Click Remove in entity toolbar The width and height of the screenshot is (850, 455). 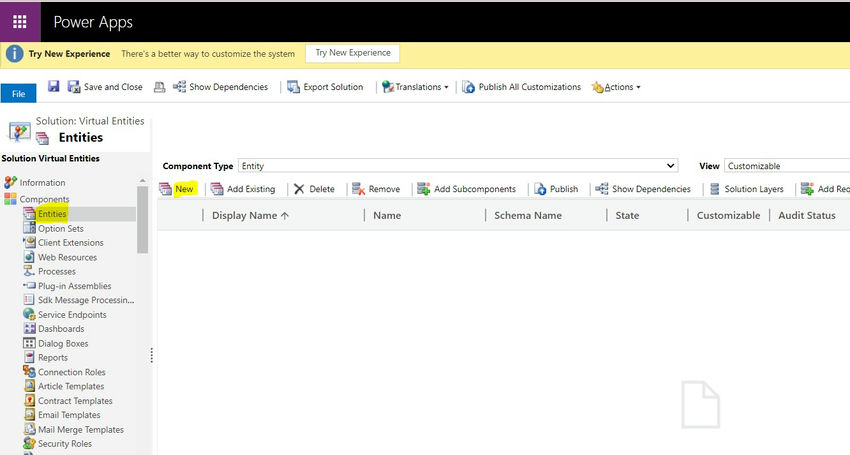[376, 189]
